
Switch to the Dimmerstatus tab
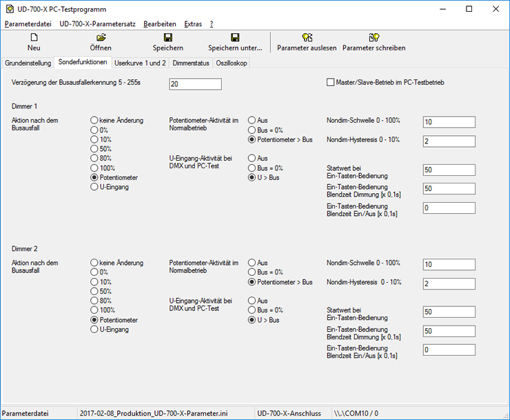tap(190, 63)
